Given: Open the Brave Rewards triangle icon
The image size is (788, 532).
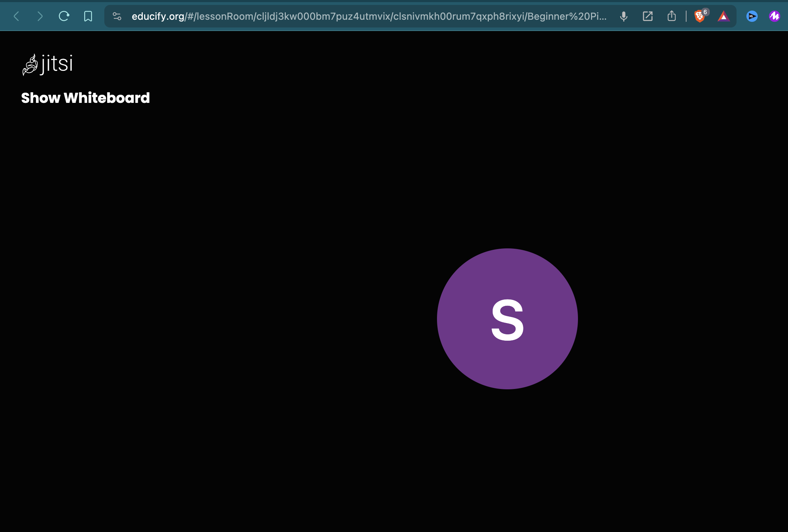Looking at the screenshot, I should point(723,16).
